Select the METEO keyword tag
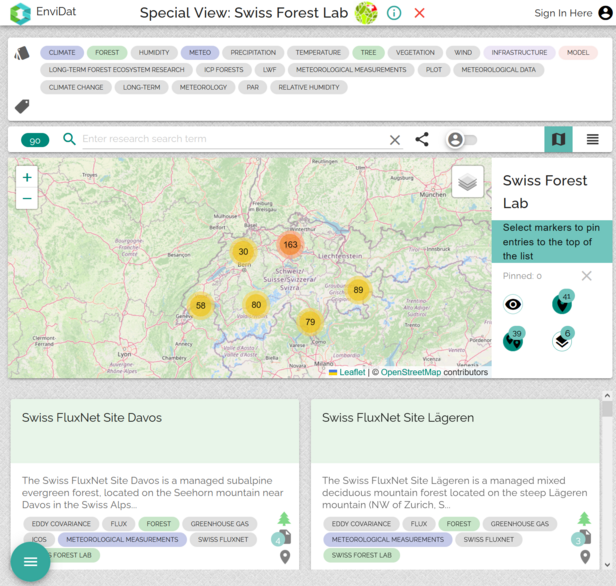This screenshot has width=616, height=586. (x=200, y=52)
